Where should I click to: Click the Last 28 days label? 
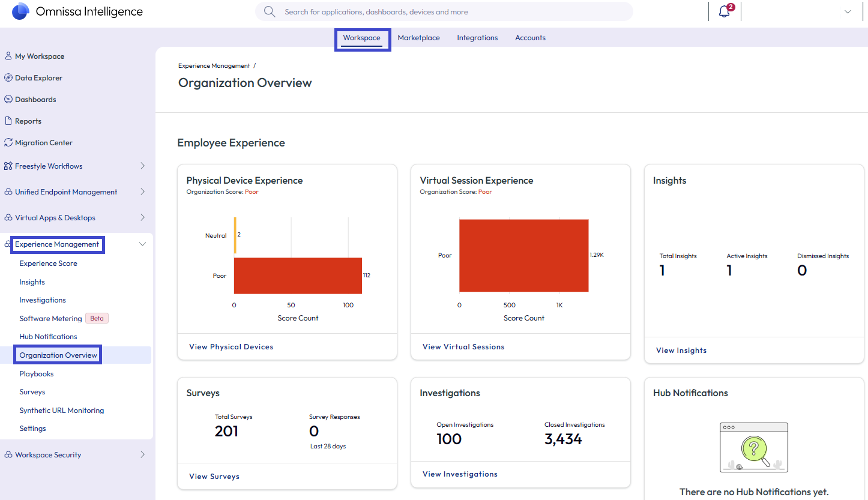click(328, 447)
